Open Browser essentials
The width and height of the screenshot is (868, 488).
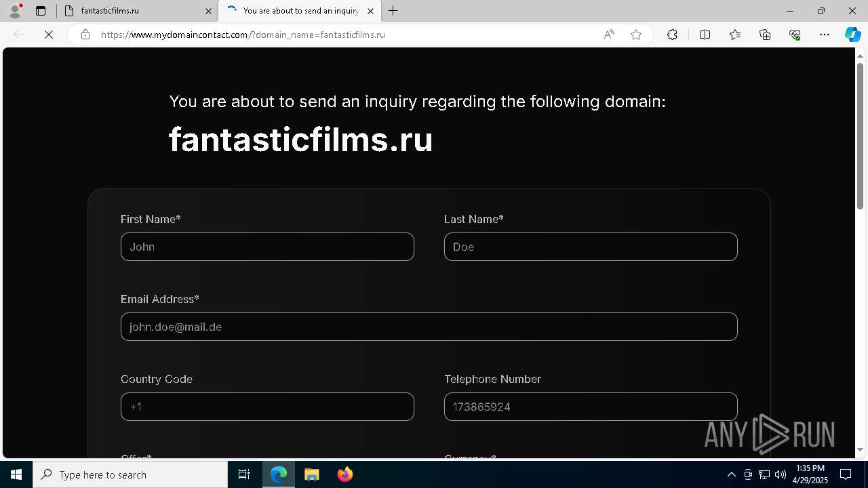pos(795,35)
